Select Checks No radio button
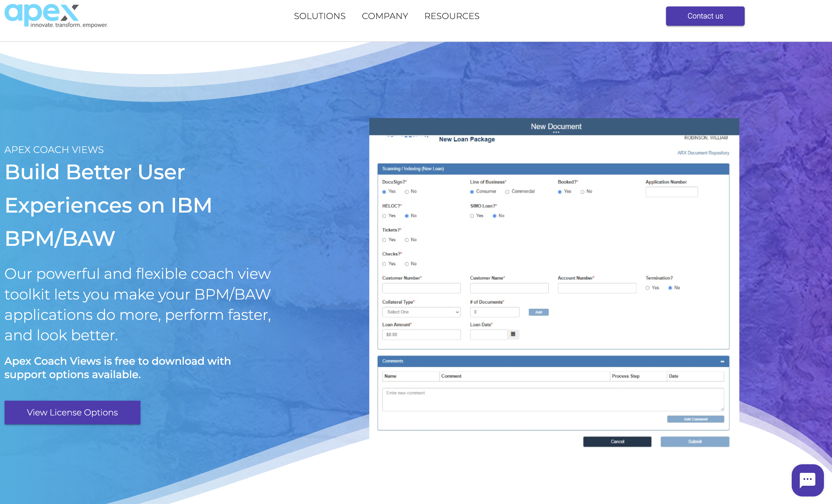Image resolution: width=832 pixels, height=504 pixels. click(x=407, y=264)
